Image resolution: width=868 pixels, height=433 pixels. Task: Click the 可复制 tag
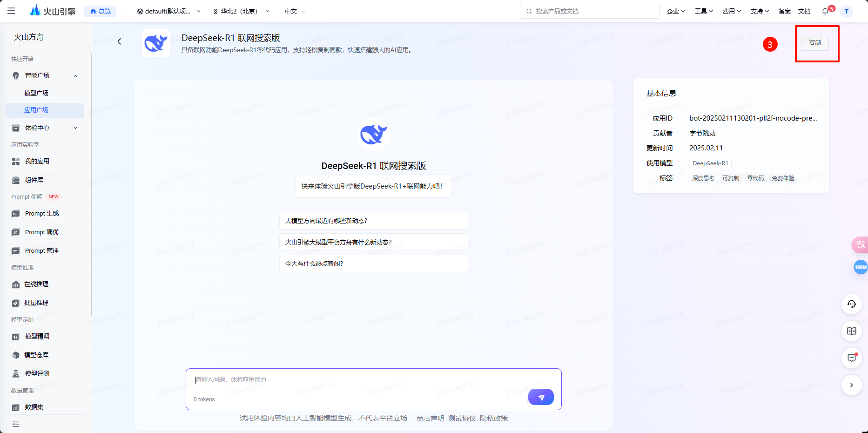[x=730, y=178]
